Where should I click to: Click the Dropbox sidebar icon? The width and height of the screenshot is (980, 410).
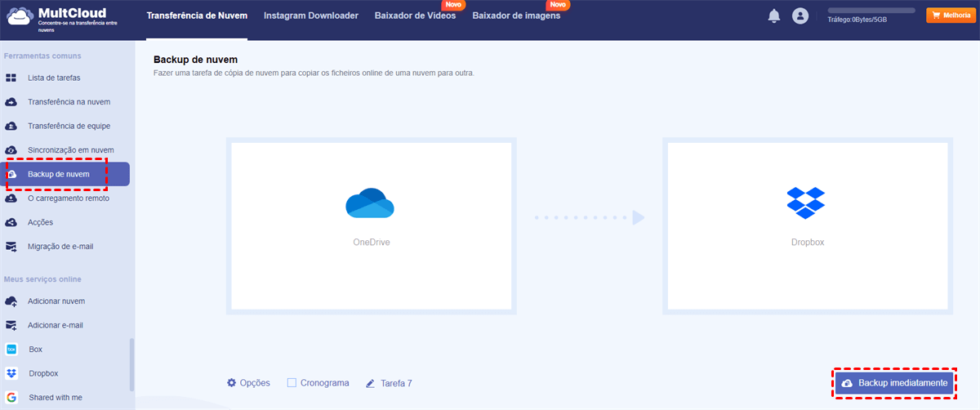click(11, 373)
